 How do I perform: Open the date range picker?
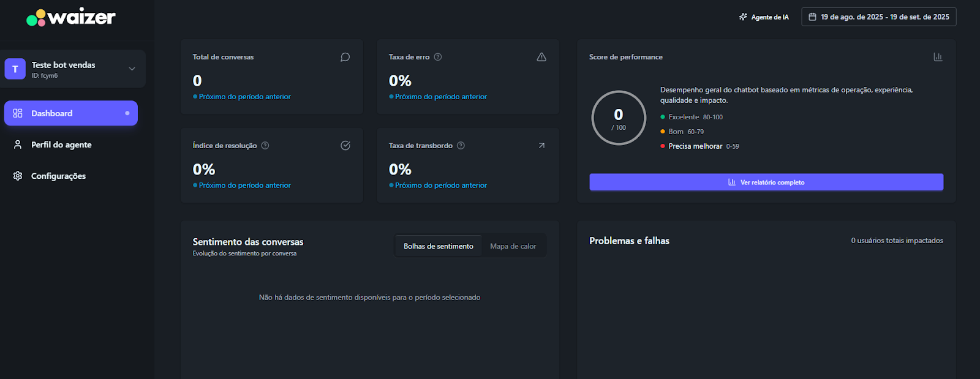[x=878, y=17]
